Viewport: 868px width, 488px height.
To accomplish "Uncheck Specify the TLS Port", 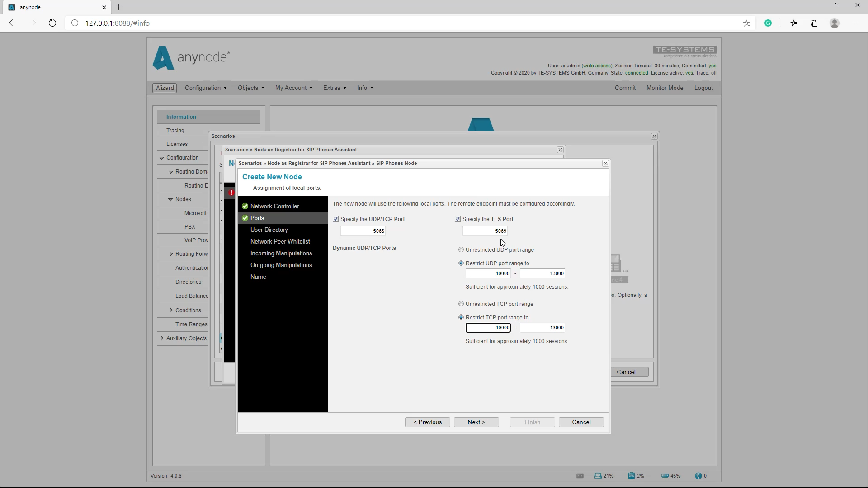I will coord(458,219).
